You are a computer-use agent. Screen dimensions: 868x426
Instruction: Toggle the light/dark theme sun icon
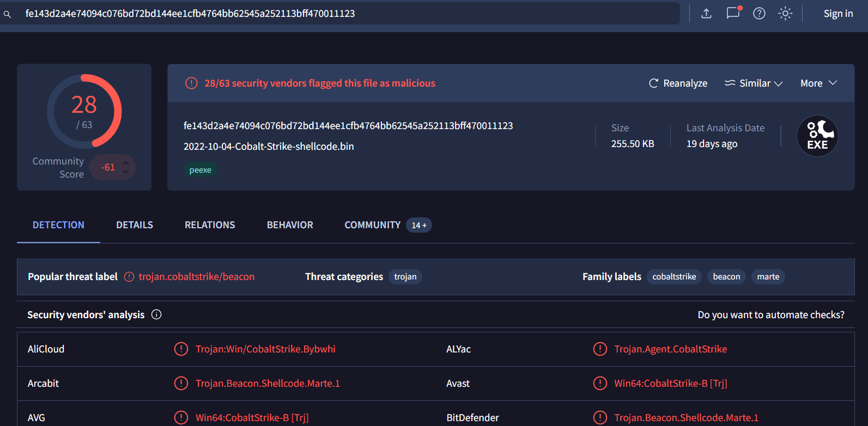pos(785,14)
